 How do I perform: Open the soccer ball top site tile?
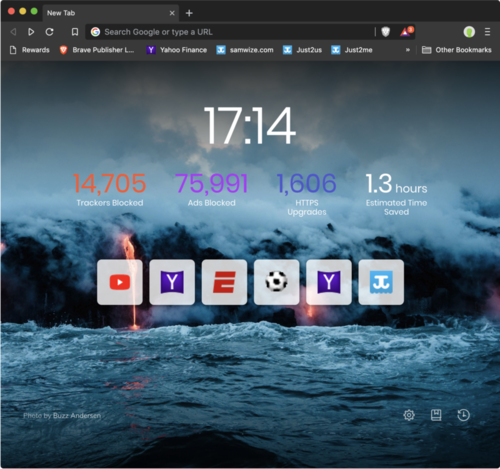276,282
